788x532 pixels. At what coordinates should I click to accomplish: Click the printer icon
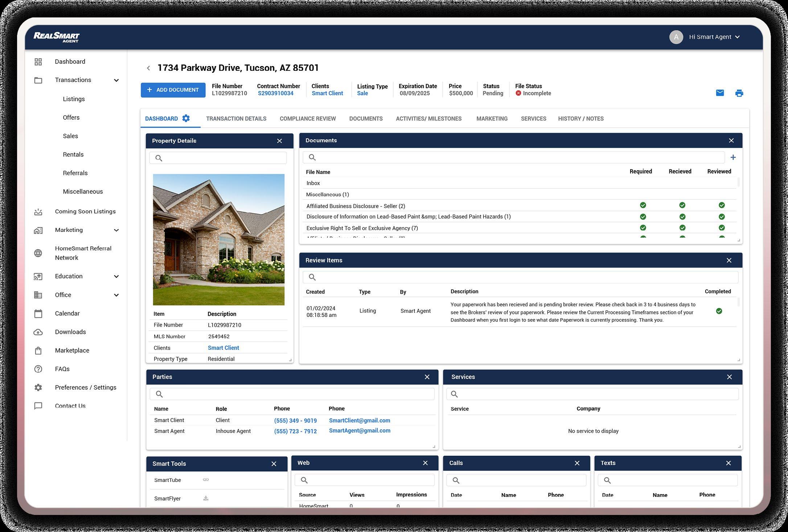pos(739,93)
